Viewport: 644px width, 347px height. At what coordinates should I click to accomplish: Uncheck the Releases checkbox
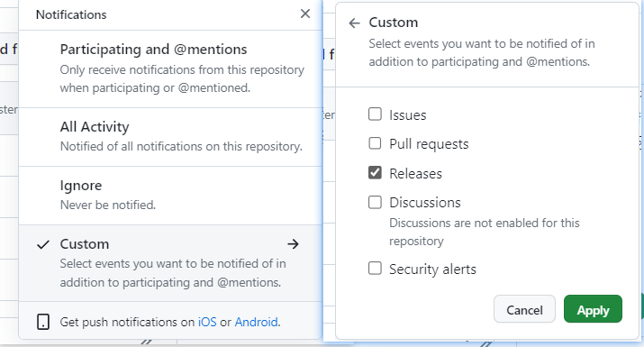click(x=375, y=173)
